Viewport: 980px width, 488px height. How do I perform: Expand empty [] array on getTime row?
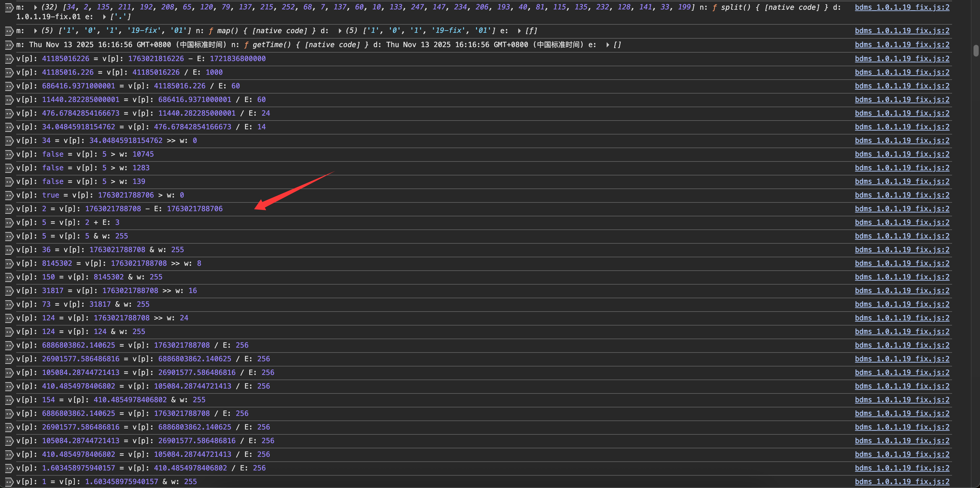608,45
